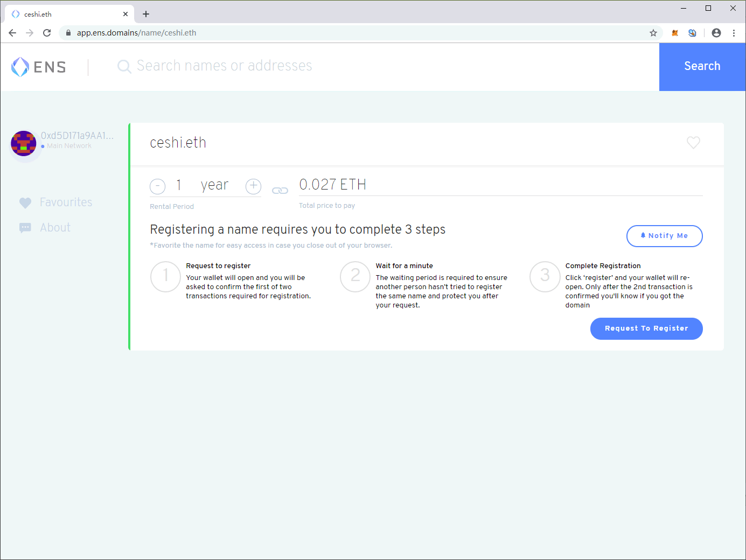The height and width of the screenshot is (560, 746).
Task: Click the account avatar identicon
Action: (x=24, y=143)
